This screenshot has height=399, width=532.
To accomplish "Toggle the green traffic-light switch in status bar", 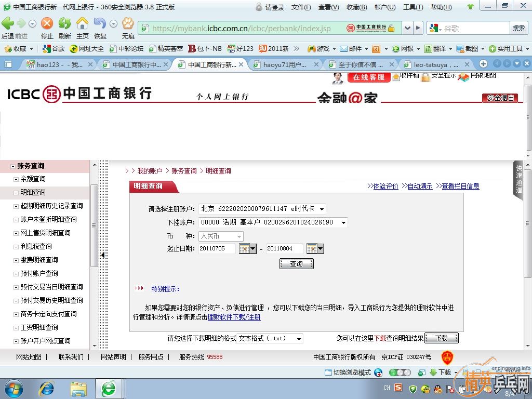I will pos(400,373).
